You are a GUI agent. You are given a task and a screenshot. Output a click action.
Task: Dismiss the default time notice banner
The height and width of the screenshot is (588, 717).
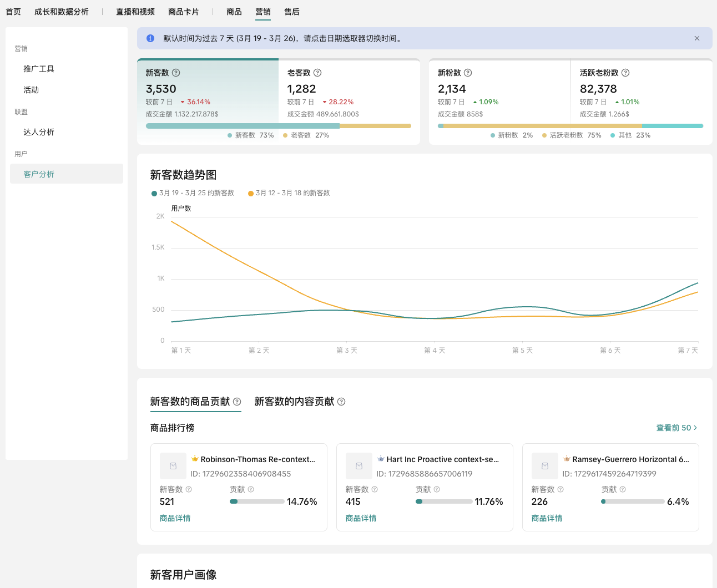click(697, 38)
